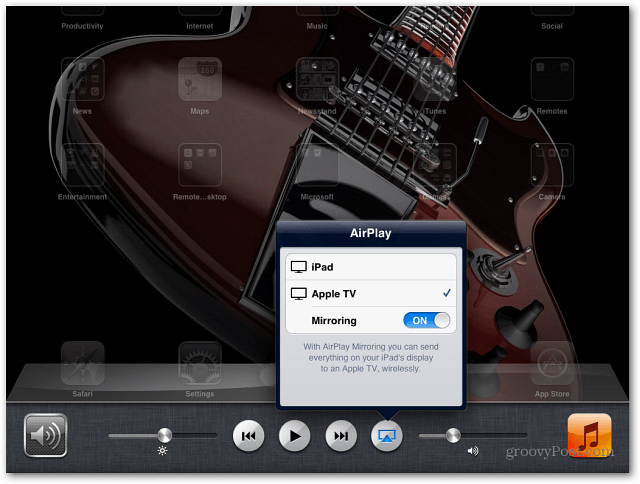Tap the mute speaker button
Viewport: 640px width, 484px height.
(x=45, y=435)
